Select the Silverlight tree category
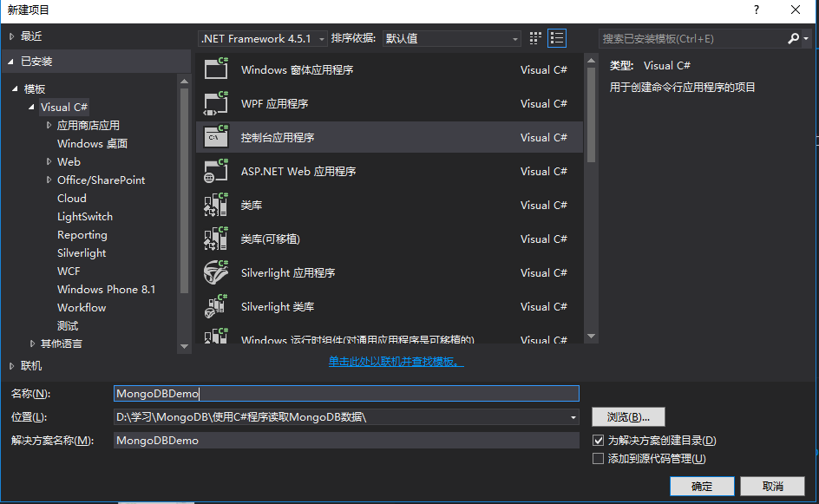The image size is (819, 504). coord(82,253)
